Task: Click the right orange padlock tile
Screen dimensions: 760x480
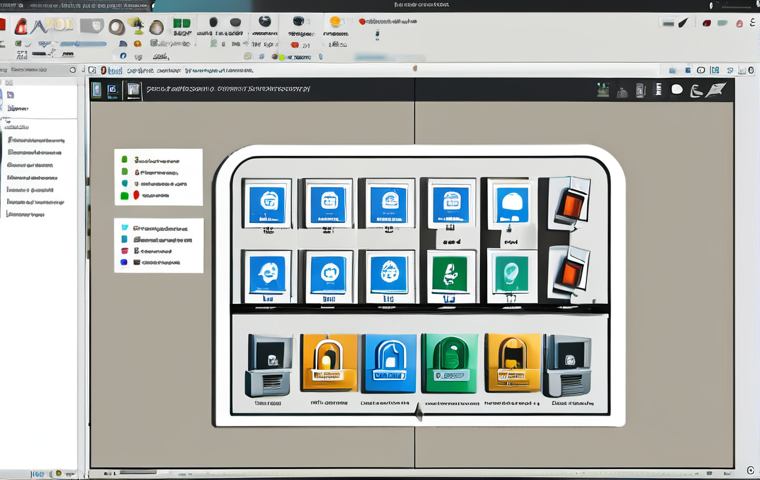Action: (512, 363)
